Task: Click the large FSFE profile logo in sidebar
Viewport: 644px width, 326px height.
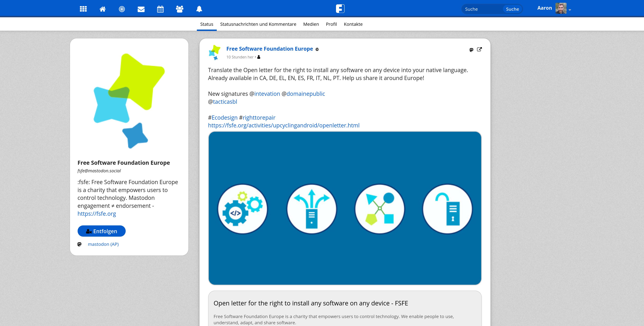Action: point(129,101)
